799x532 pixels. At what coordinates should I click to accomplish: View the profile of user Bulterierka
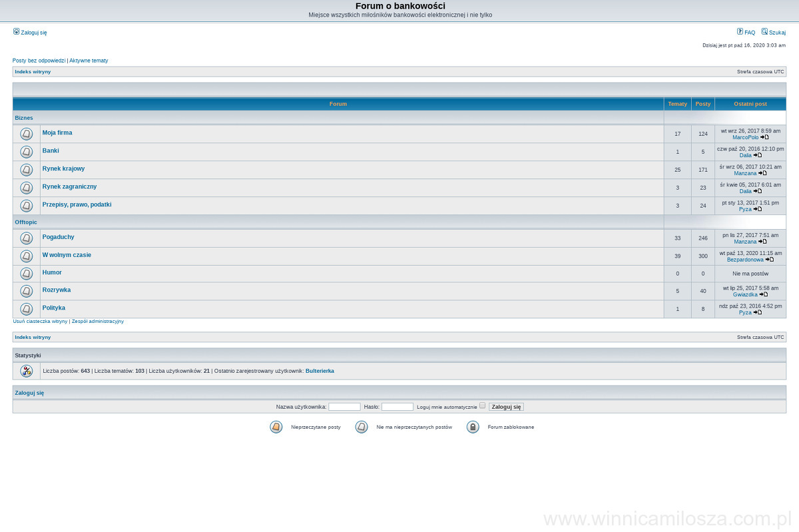click(320, 371)
